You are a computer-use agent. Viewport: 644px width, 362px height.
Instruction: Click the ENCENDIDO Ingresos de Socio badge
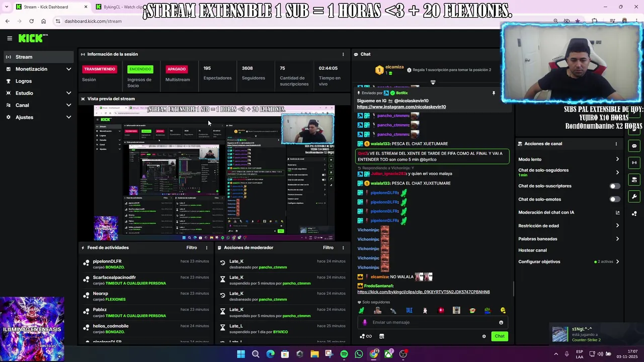tap(140, 69)
